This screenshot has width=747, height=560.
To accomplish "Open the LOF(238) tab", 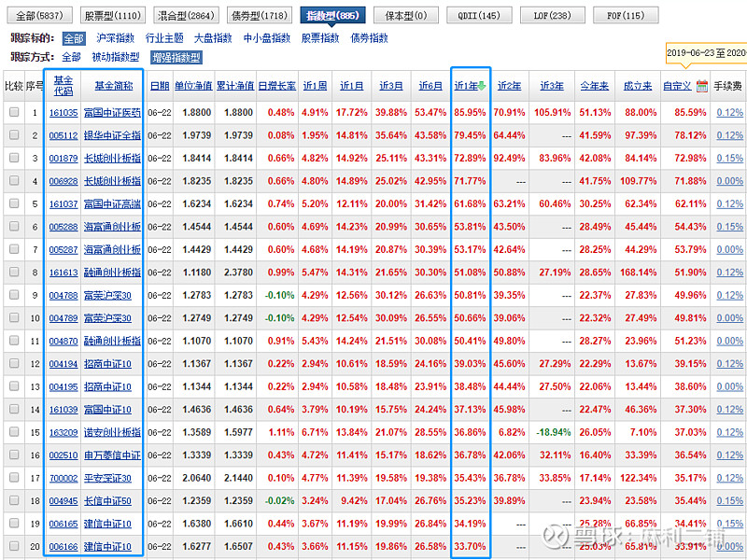I will point(553,15).
